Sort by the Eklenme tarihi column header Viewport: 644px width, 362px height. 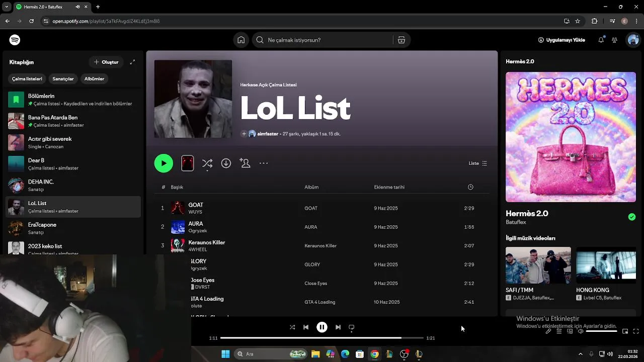[x=389, y=187]
